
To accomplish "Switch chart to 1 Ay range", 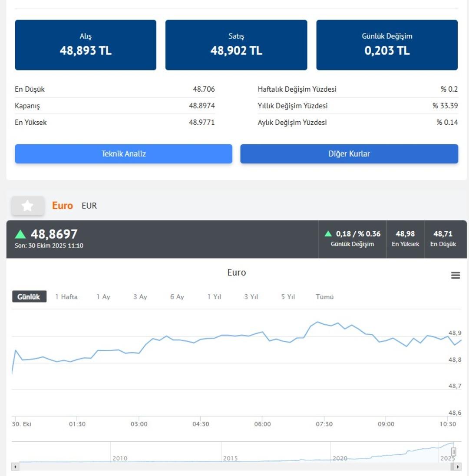I will click(103, 297).
